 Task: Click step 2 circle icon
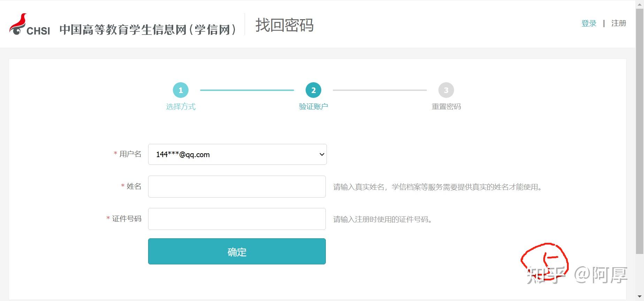(313, 90)
